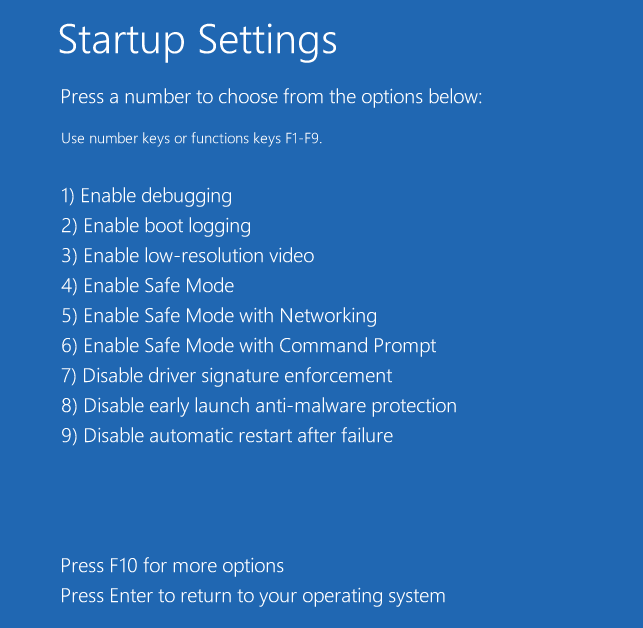Screen dimensions: 643x628
Task: Select Enable Safe Mode with Command Prompt
Action: (249, 346)
